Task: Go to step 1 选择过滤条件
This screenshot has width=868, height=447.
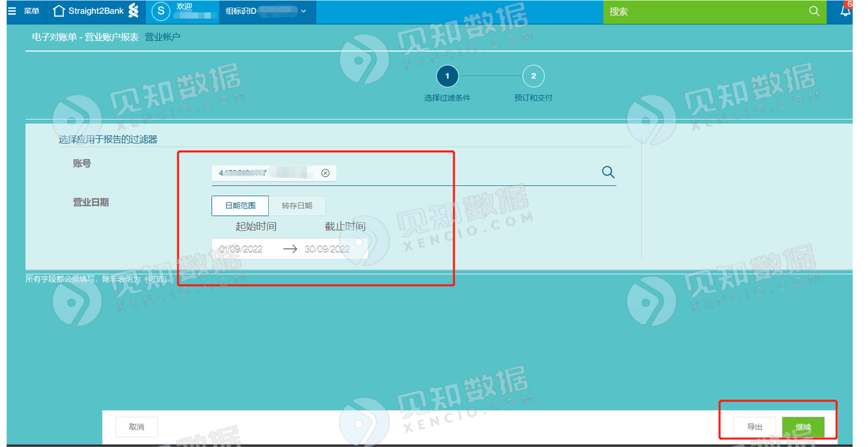Action: point(447,76)
